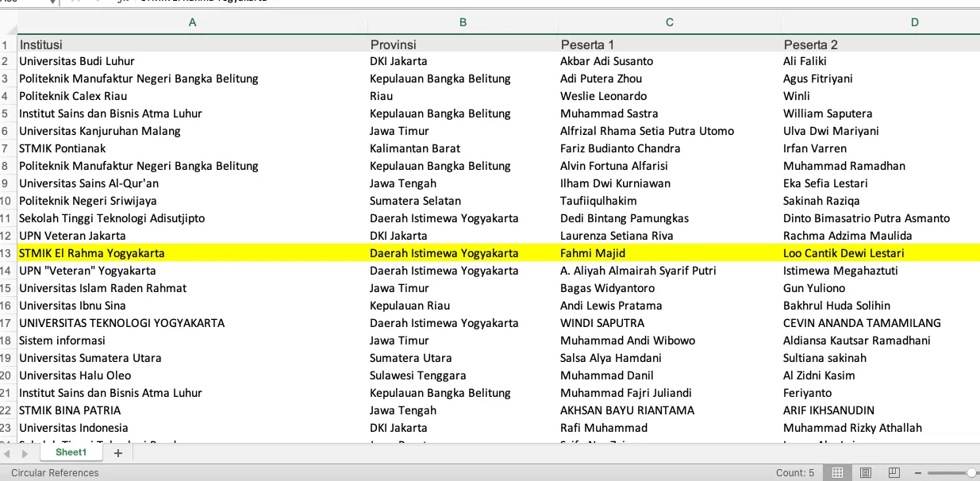Click the zoom slider handle
The width and height of the screenshot is (980, 481).
click(x=971, y=472)
